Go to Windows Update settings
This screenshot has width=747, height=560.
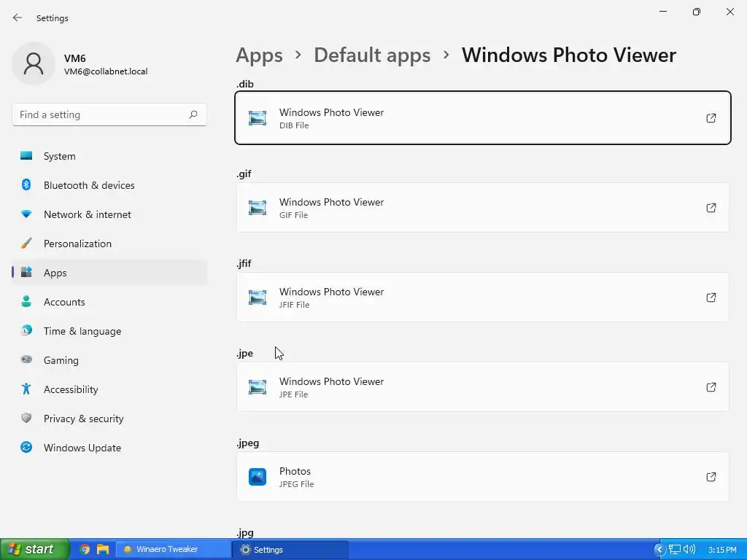[82, 448]
